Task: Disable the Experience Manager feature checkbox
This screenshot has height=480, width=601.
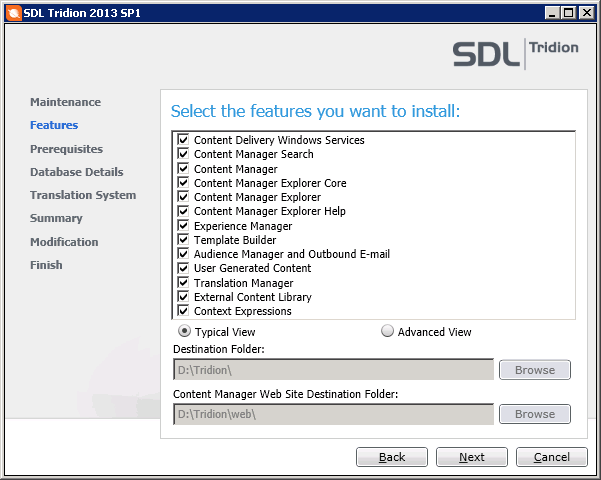Action: (x=183, y=226)
